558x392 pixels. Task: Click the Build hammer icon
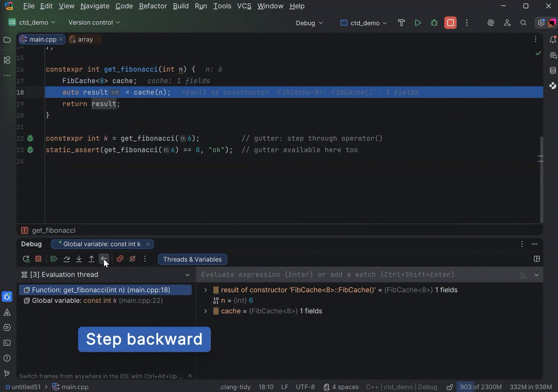point(402,23)
